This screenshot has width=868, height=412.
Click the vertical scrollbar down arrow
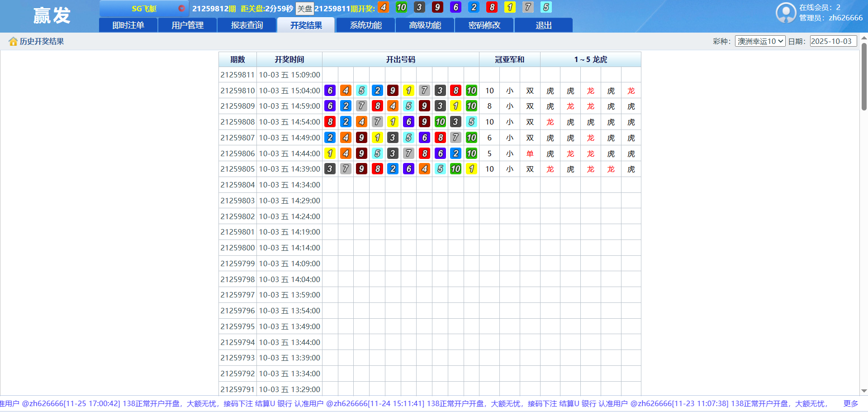(864, 391)
